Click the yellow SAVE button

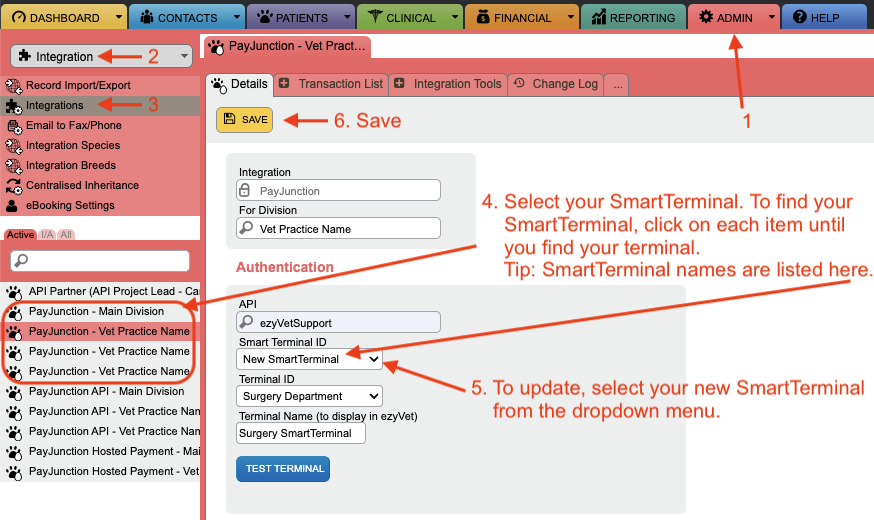pos(245,120)
